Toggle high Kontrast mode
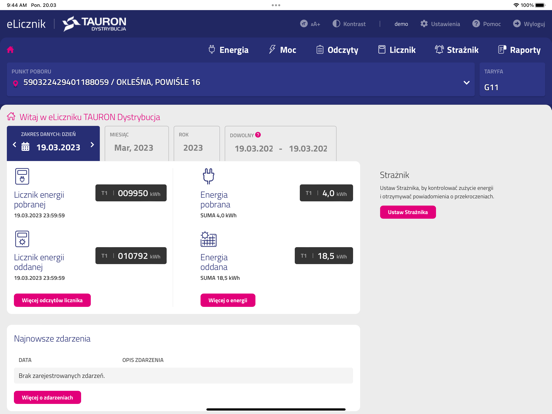Viewport: 552px width, 414px height. click(349, 24)
